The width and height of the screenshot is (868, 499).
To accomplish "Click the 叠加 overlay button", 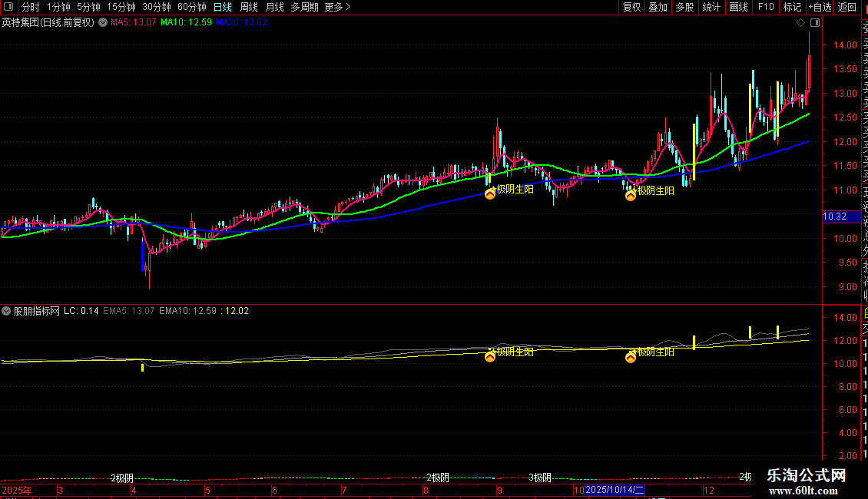I will point(658,7).
